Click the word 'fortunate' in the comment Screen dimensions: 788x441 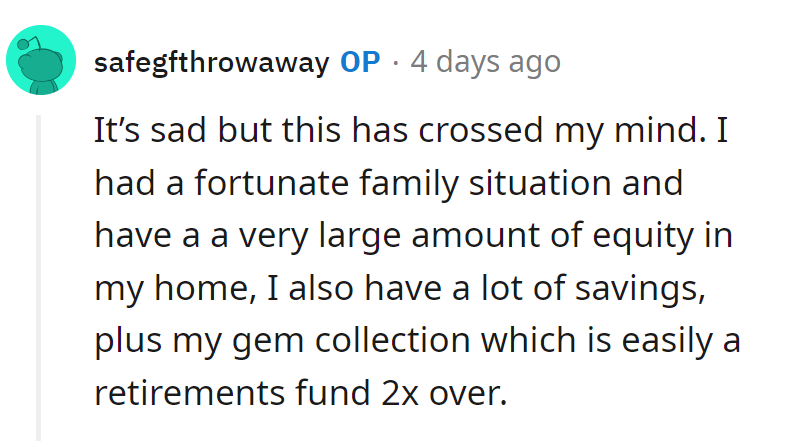271,183
